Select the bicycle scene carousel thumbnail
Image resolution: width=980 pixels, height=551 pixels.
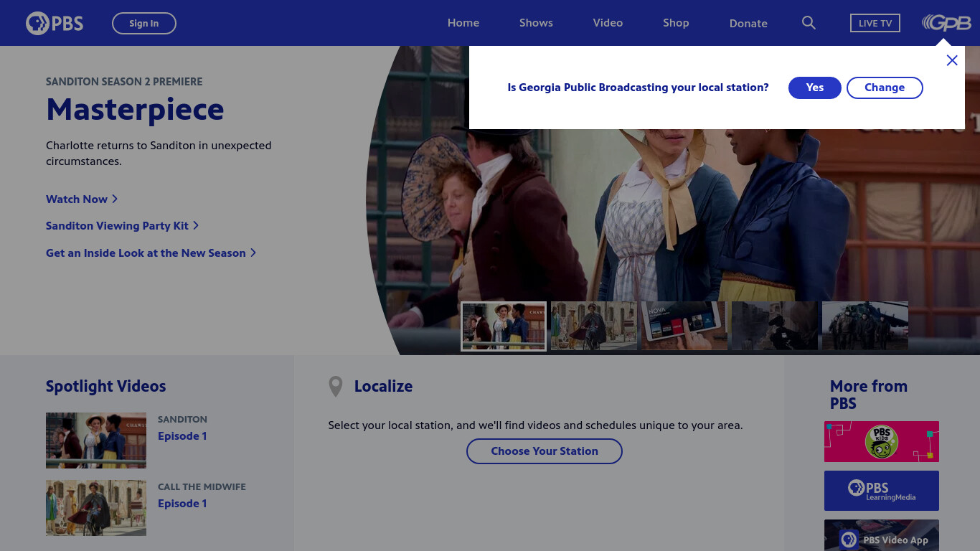(594, 326)
